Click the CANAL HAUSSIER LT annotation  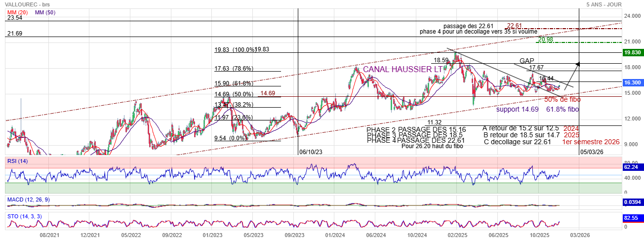coord(402,70)
